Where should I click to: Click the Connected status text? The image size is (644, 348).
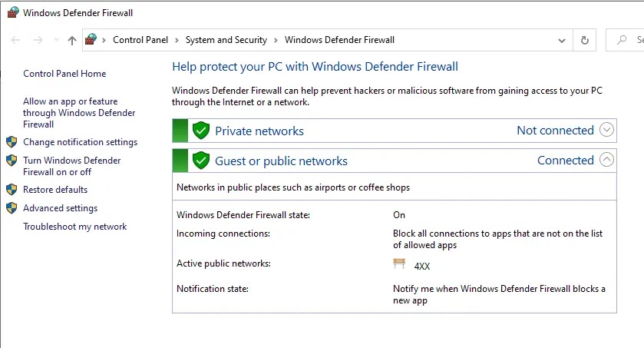coord(565,161)
